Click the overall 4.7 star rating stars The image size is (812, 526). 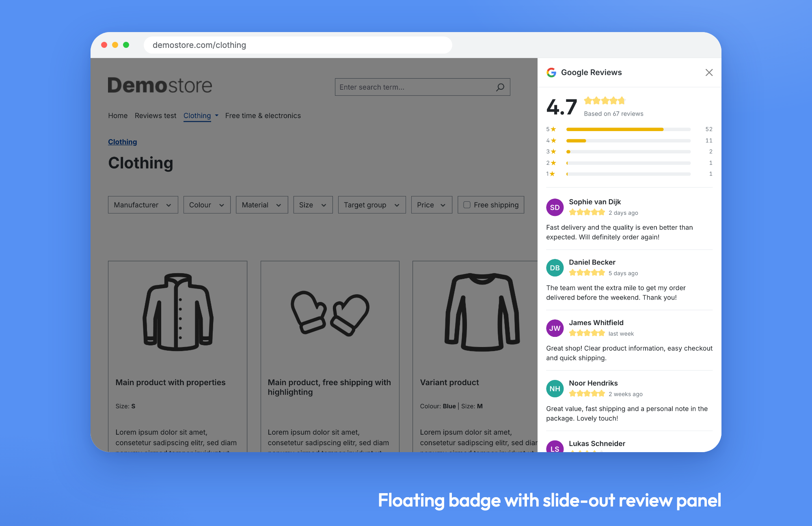coord(605,101)
